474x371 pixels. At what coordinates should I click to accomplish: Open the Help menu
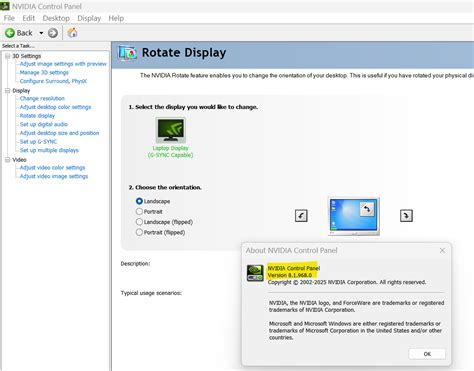point(116,18)
